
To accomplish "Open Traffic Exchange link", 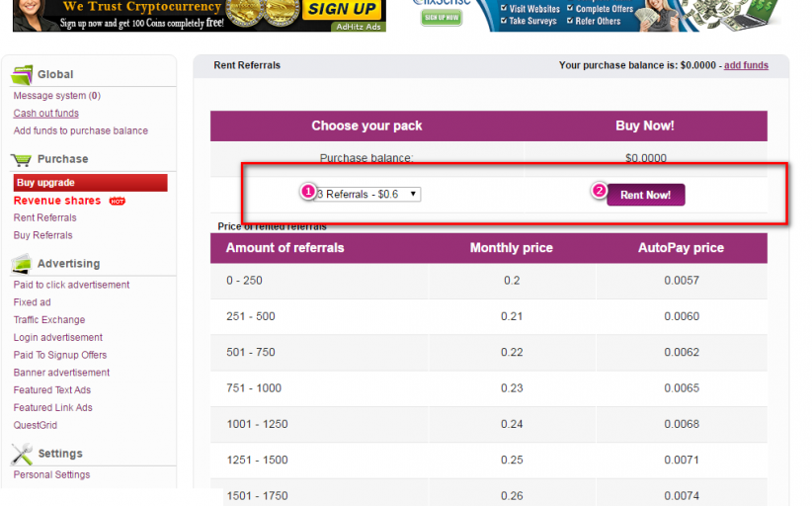I will (x=48, y=320).
